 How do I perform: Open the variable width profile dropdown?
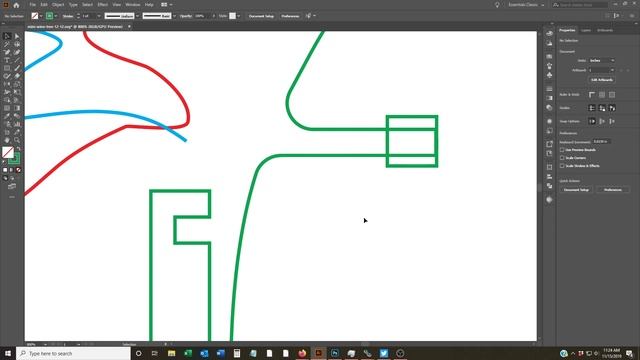tap(138, 16)
